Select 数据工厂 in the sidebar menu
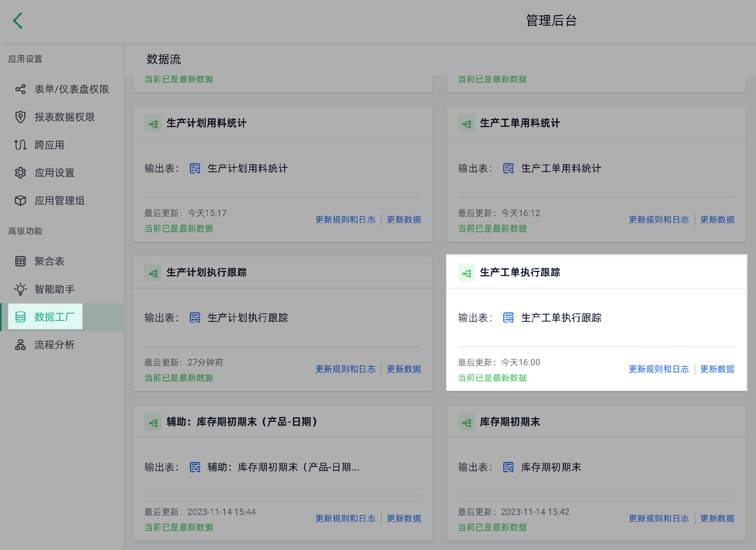Viewport: 756px width, 550px height. [x=54, y=317]
